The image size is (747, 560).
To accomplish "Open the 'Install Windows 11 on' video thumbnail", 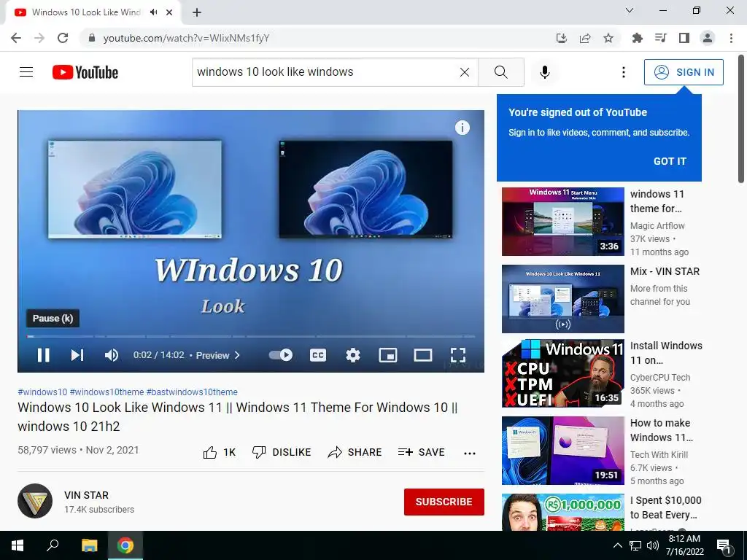I will [x=563, y=373].
